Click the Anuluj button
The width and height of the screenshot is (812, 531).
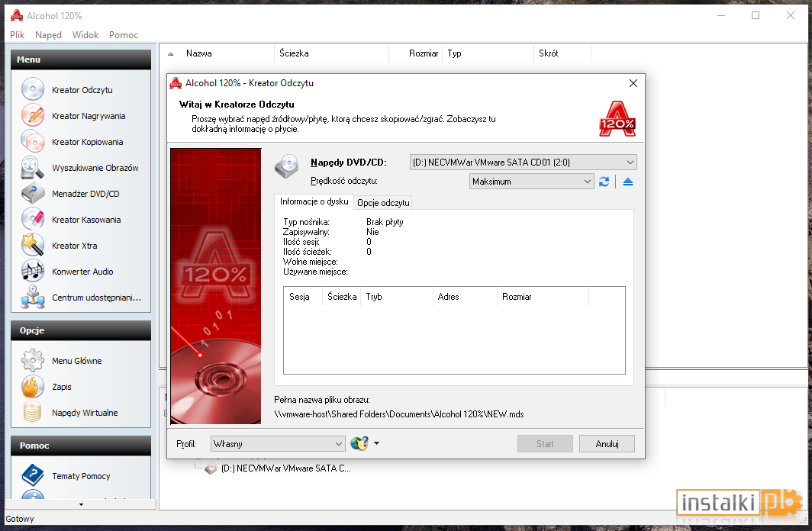(607, 443)
